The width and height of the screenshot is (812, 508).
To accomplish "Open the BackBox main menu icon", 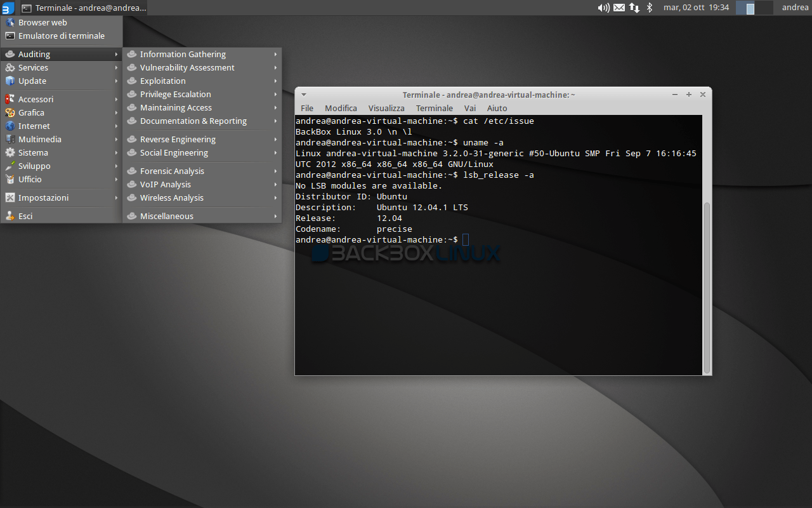I will click(8, 8).
